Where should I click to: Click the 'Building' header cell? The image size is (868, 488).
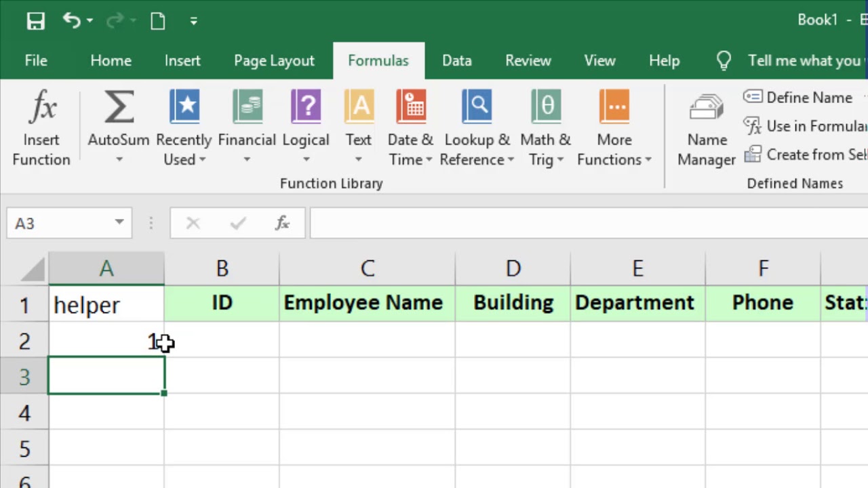513,303
